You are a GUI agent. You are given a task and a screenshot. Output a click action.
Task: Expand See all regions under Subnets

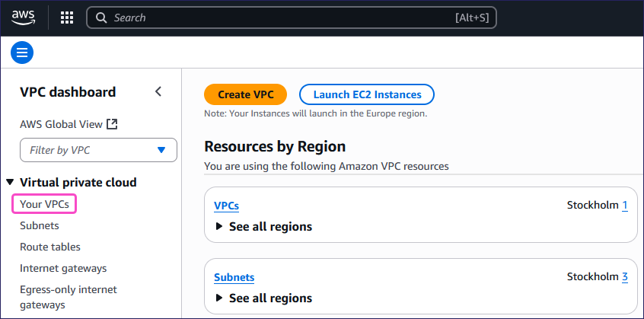pos(220,298)
